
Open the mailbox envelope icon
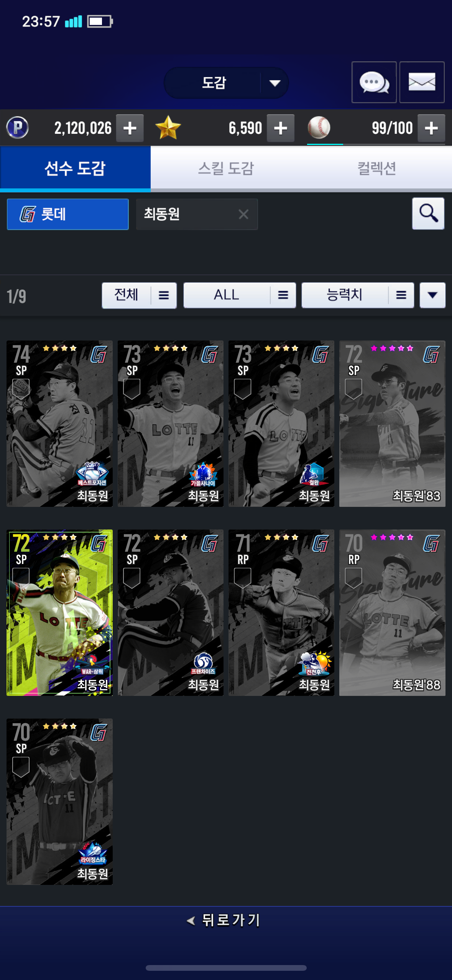422,82
